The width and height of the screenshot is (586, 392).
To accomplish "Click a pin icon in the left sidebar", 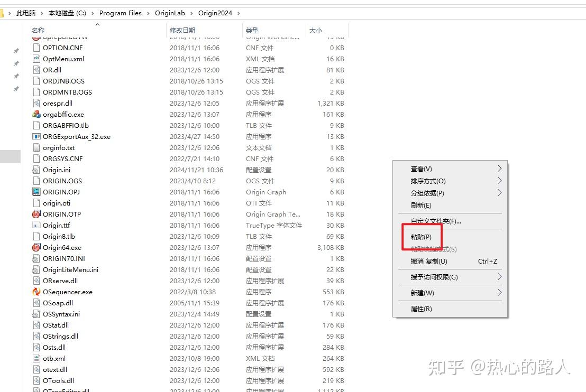I will [16, 50].
